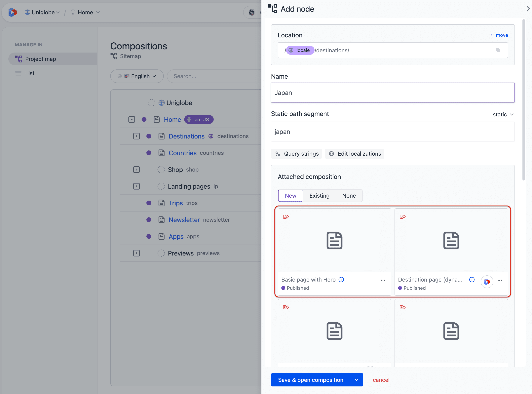This screenshot has height=394, width=532.
Task: Switch to Existing composition option
Action: pos(319,196)
